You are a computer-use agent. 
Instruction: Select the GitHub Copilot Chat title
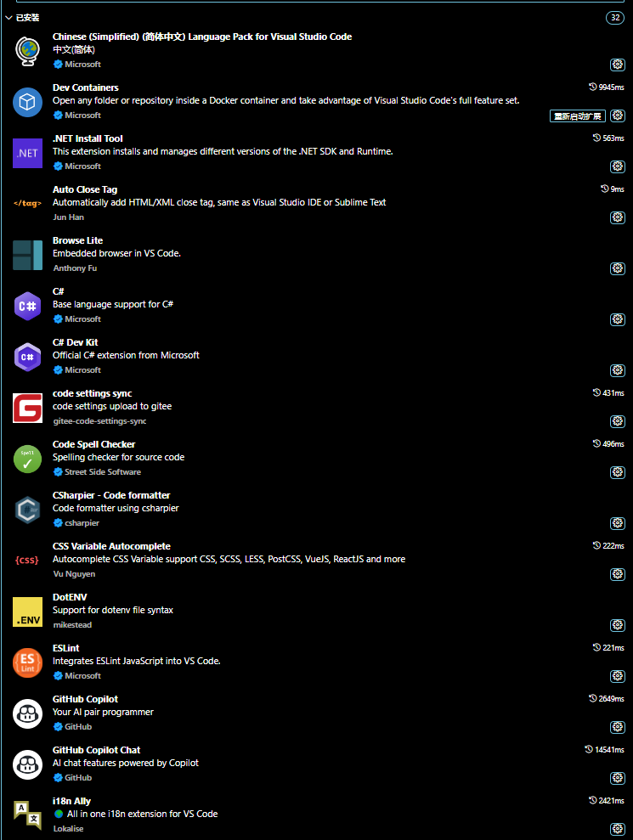tap(97, 750)
